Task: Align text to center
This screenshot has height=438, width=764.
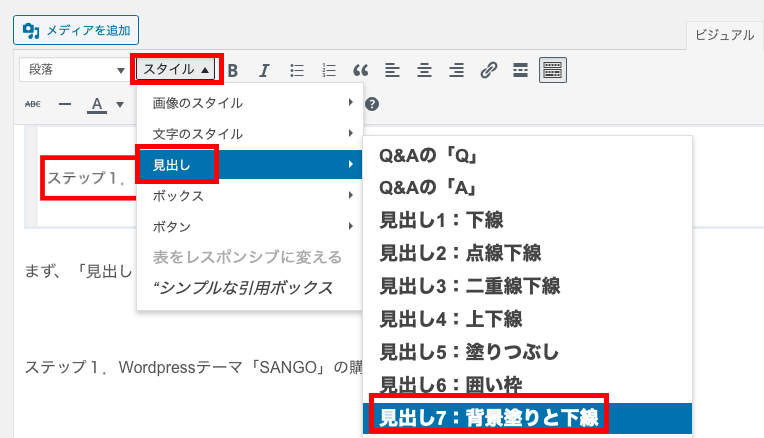Action: point(424,70)
